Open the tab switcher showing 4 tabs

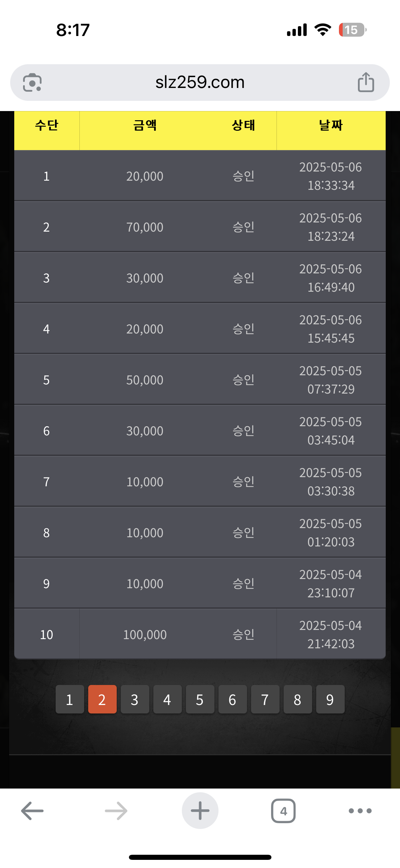point(283,811)
